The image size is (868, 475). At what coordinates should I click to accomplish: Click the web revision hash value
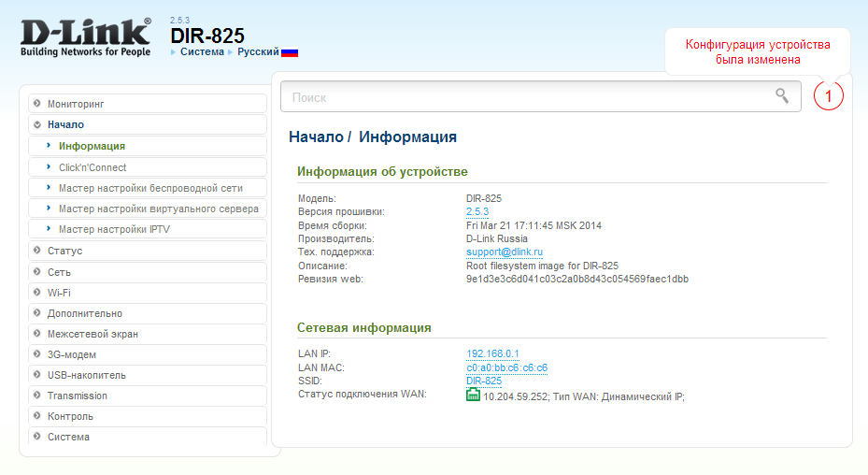[x=577, y=279]
